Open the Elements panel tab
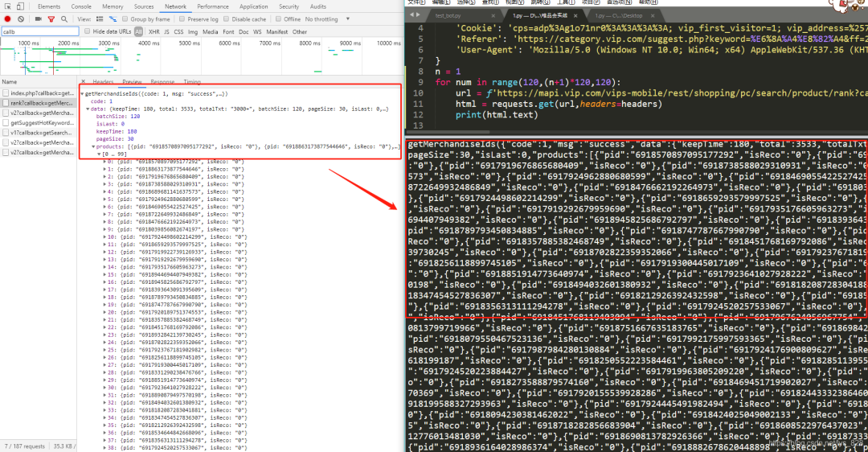Screen dimensions: 868x452 coord(49,6)
